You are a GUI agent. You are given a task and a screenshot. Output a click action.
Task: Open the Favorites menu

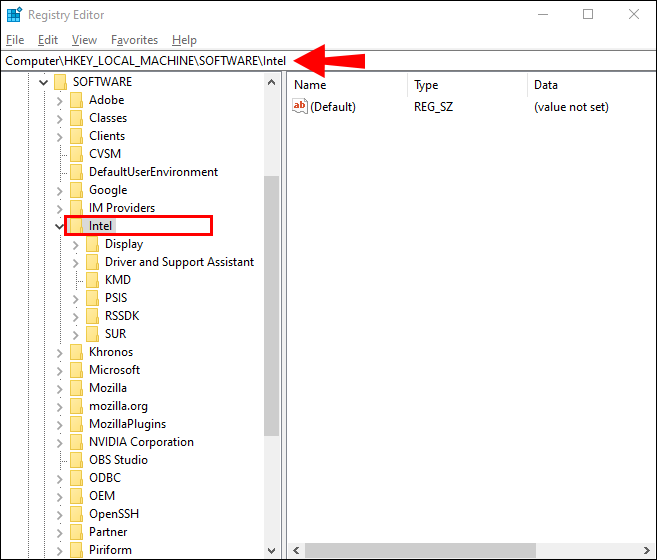[135, 40]
